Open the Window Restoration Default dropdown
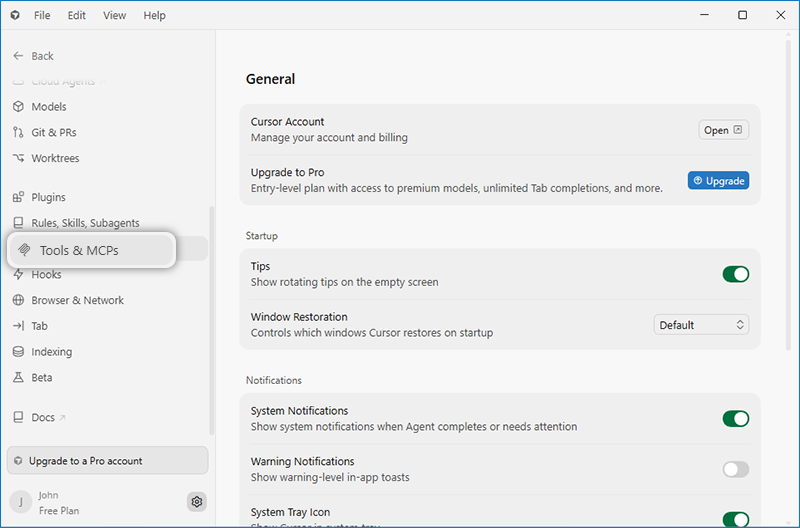 [701, 325]
